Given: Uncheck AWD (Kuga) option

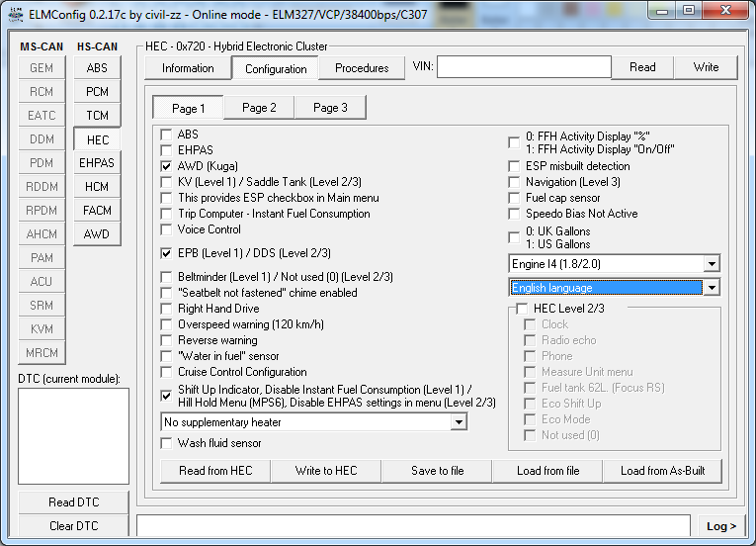Looking at the screenshot, I should pyautogui.click(x=167, y=166).
